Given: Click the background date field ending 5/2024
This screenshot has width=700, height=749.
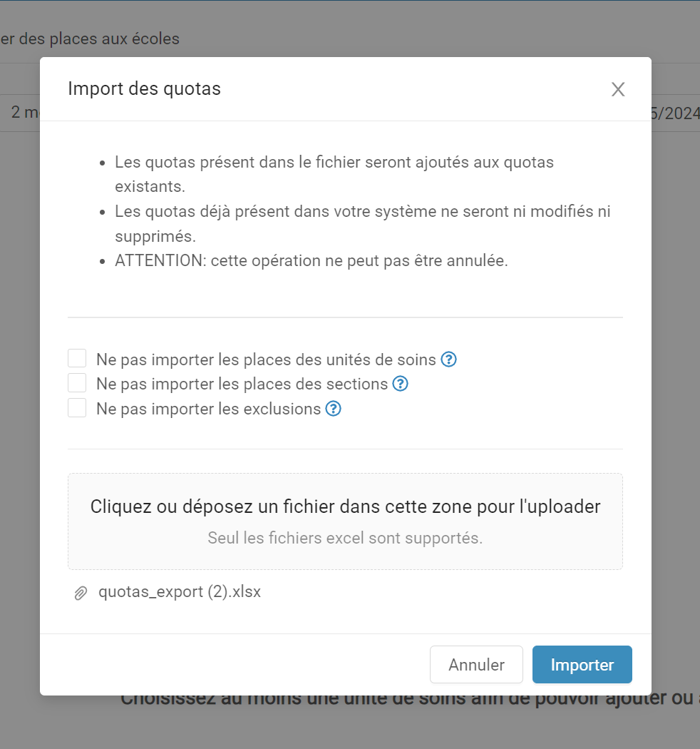Looking at the screenshot, I should click(675, 113).
